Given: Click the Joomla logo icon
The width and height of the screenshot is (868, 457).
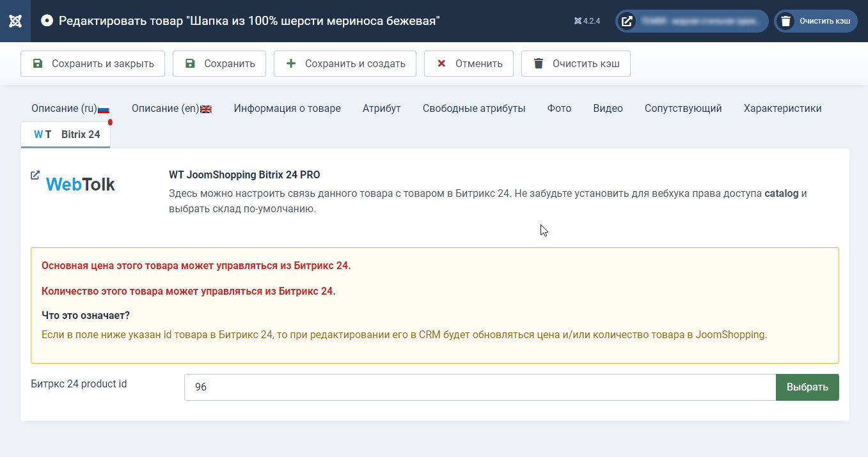Looking at the screenshot, I should 15,21.
